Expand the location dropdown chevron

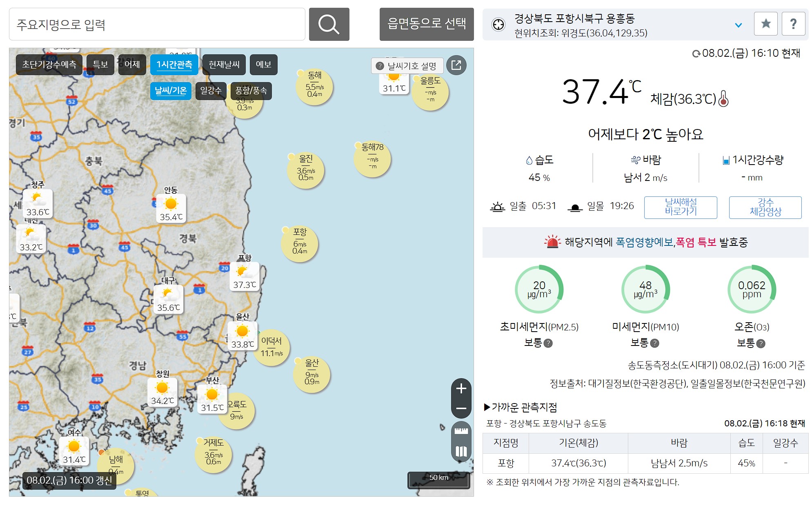coord(738,25)
